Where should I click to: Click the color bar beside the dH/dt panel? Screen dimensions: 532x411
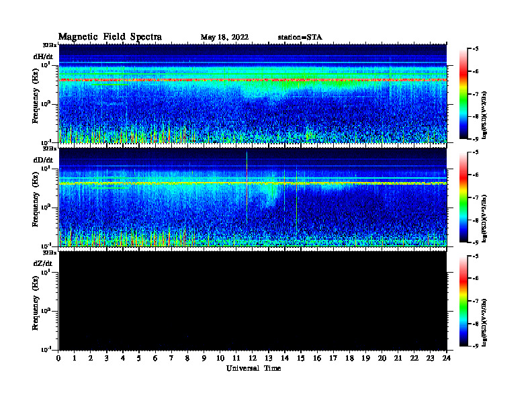pyautogui.click(x=463, y=93)
